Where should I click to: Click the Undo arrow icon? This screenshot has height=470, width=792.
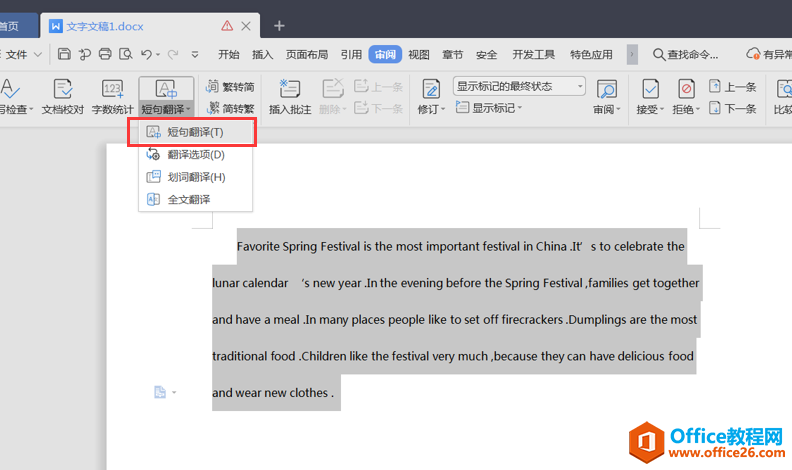[x=146, y=54]
